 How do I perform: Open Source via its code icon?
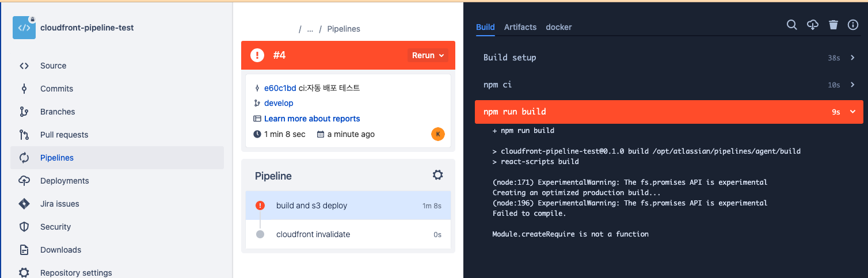click(24, 66)
